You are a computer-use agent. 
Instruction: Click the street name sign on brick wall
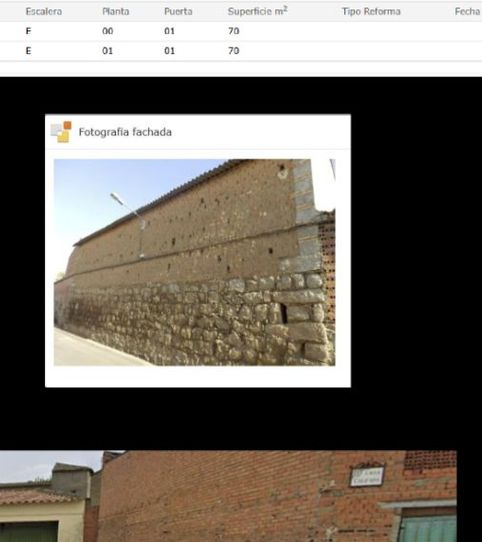pos(367,476)
